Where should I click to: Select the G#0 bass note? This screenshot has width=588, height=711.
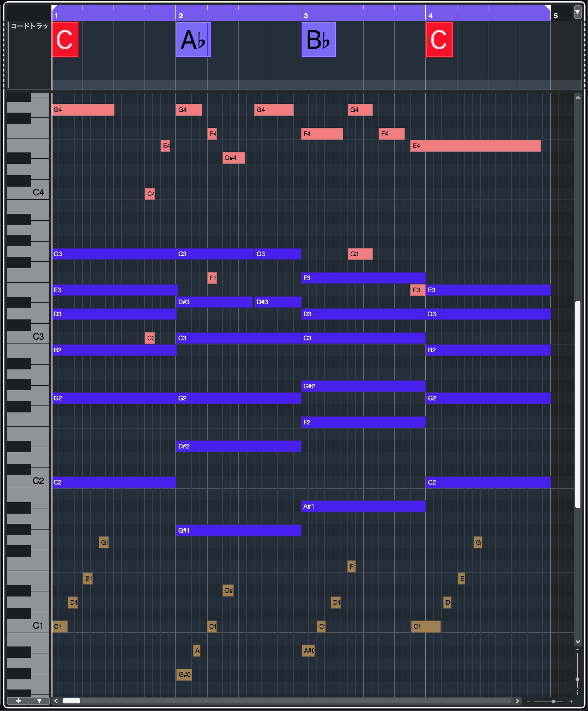tap(184, 675)
